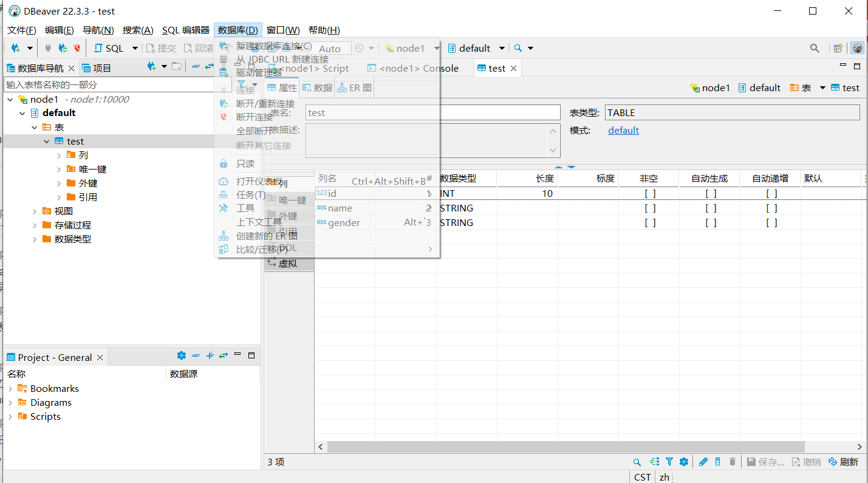868x483 pixels.
Task: Click the grey plug connect icon
Action: click(x=48, y=48)
